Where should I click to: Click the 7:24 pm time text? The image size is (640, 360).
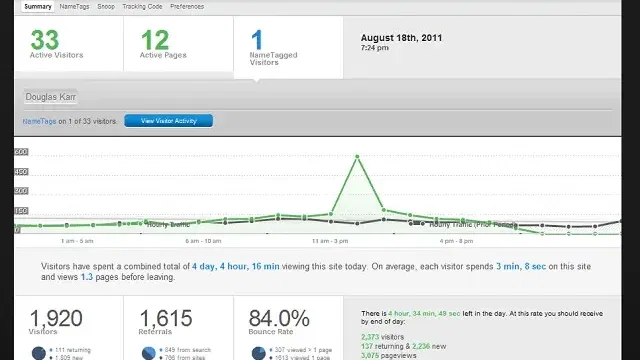pos(375,48)
